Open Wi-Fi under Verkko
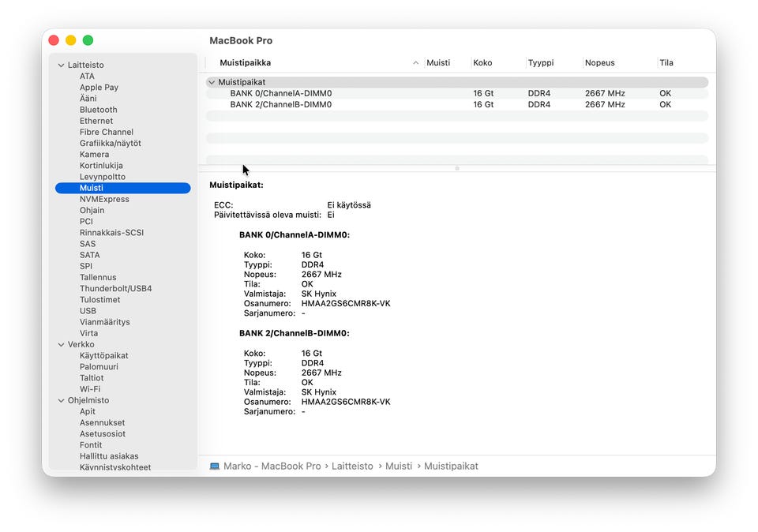This screenshot has height=532, width=758. (x=89, y=389)
